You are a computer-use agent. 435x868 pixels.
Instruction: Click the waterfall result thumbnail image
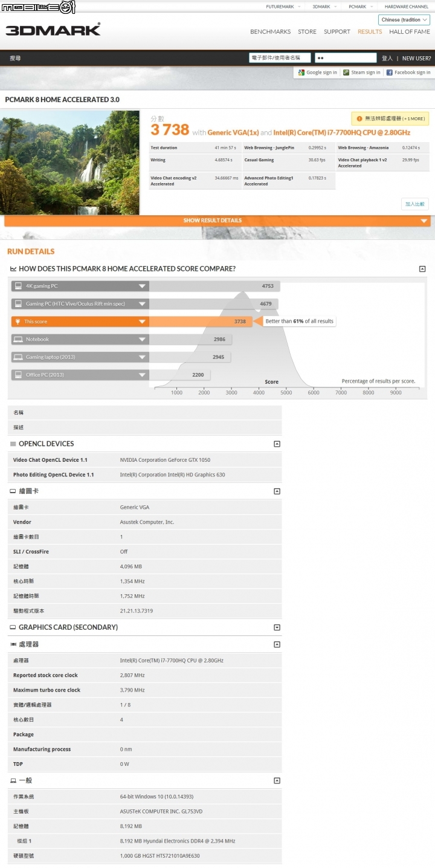[70, 163]
